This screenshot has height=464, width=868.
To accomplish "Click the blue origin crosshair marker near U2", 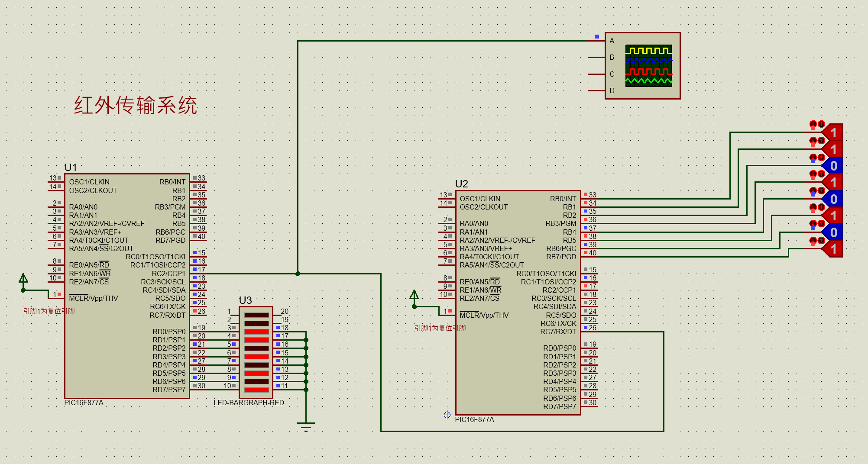I will point(447,415).
